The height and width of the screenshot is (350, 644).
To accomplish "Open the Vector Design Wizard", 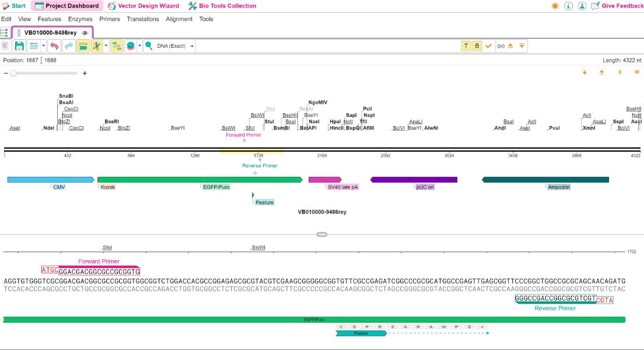I will (x=143, y=6).
